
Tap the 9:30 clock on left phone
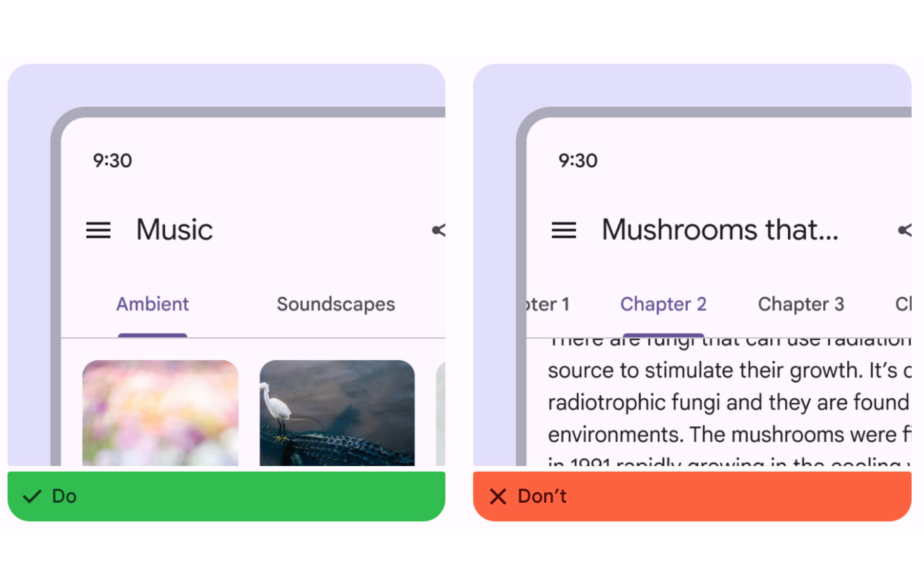click(x=112, y=161)
